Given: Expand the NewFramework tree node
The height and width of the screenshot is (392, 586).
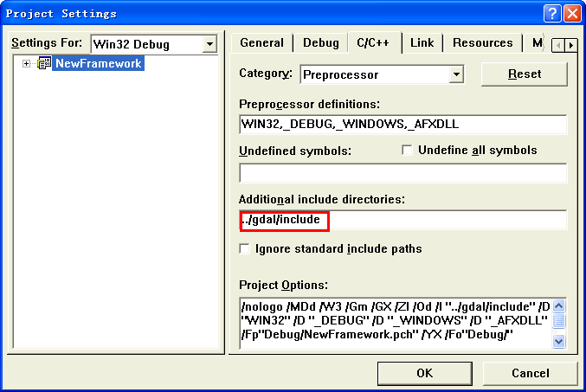Looking at the screenshot, I should [26, 63].
